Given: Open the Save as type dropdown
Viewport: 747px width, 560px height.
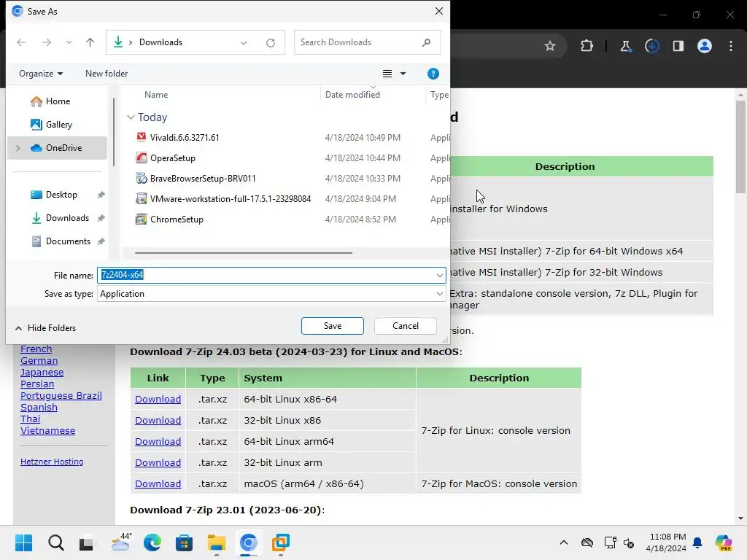Looking at the screenshot, I should click(x=271, y=294).
